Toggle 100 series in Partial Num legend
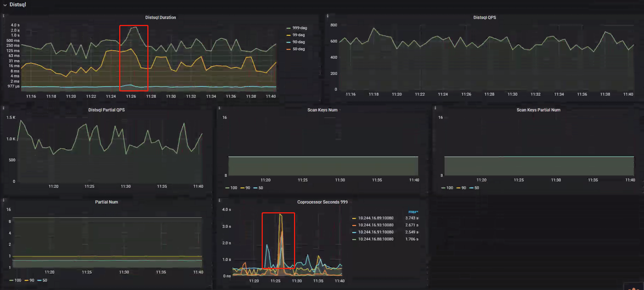The height and width of the screenshot is (290, 644). click(x=18, y=280)
